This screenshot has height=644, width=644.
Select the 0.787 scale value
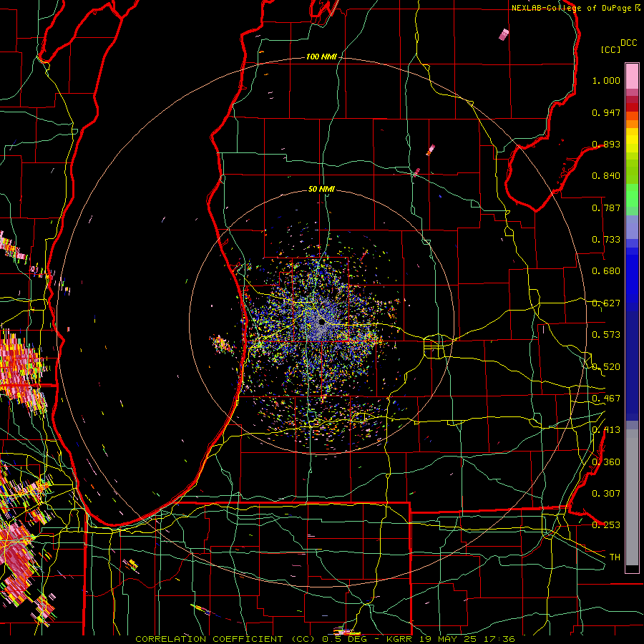coord(606,208)
